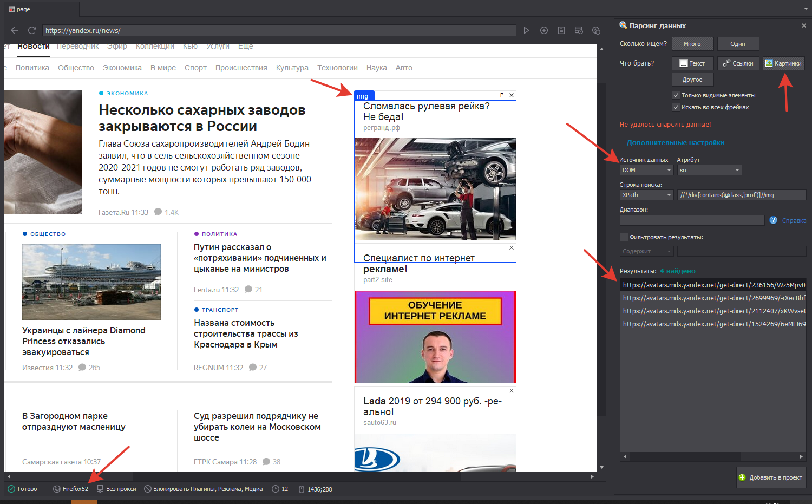812x504 pixels.
Task: Open the Экономика news category
Action: click(x=122, y=68)
